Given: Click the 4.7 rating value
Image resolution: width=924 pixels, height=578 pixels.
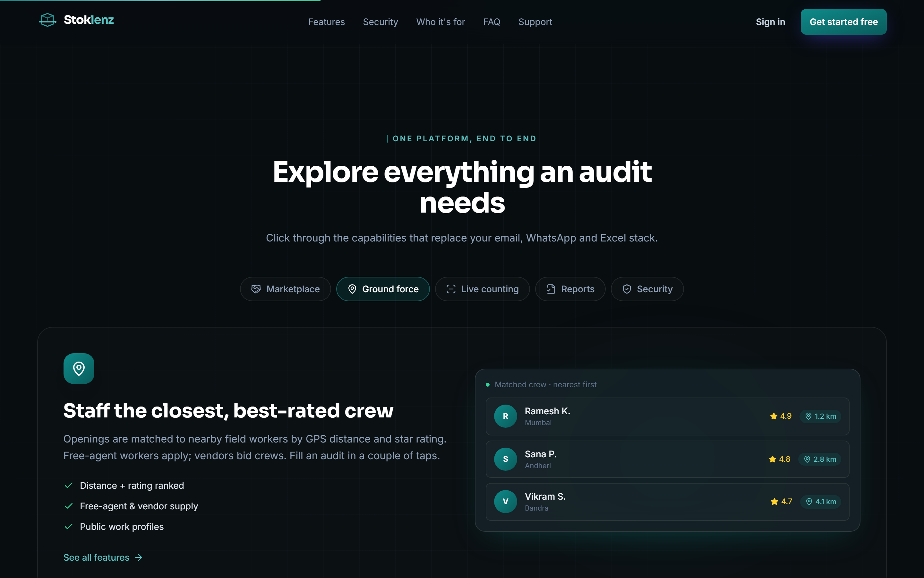Looking at the screenshot, I should [x=787, y=502].
